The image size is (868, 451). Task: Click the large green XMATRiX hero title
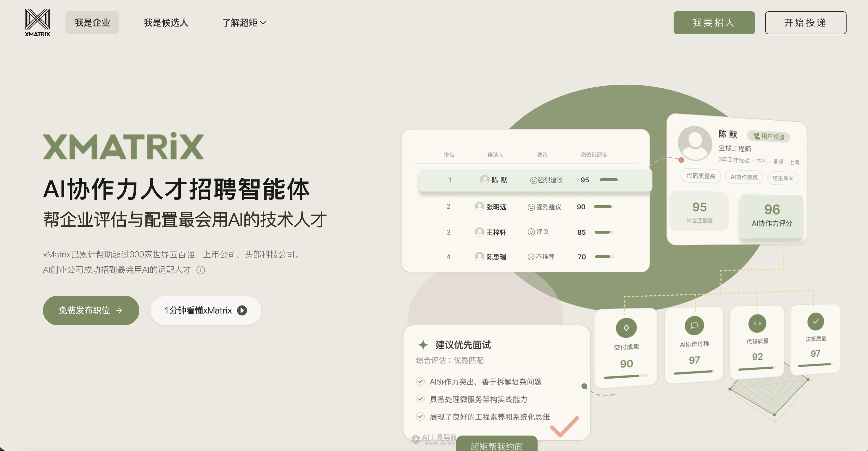[123, 146]
